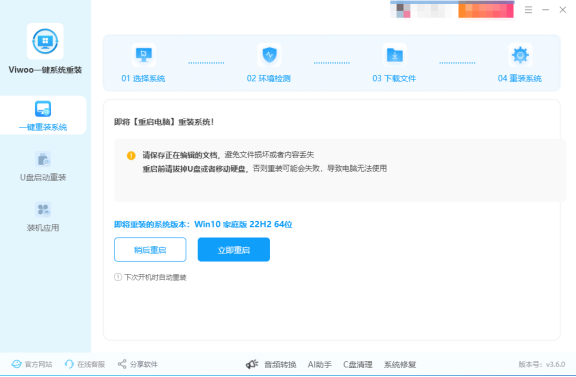Open the 装机应用 sidebar icon
This screenshot has width=576, height=377.
(x=43, y=209)
